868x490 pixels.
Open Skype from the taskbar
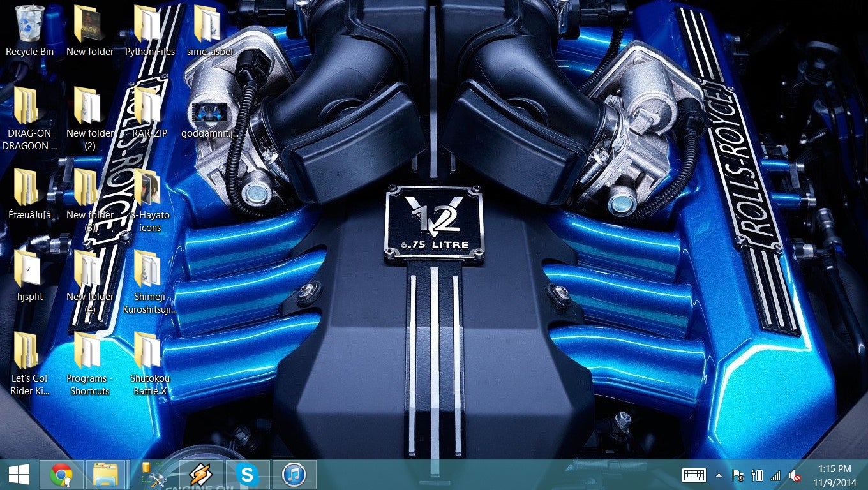click(247, 475)
